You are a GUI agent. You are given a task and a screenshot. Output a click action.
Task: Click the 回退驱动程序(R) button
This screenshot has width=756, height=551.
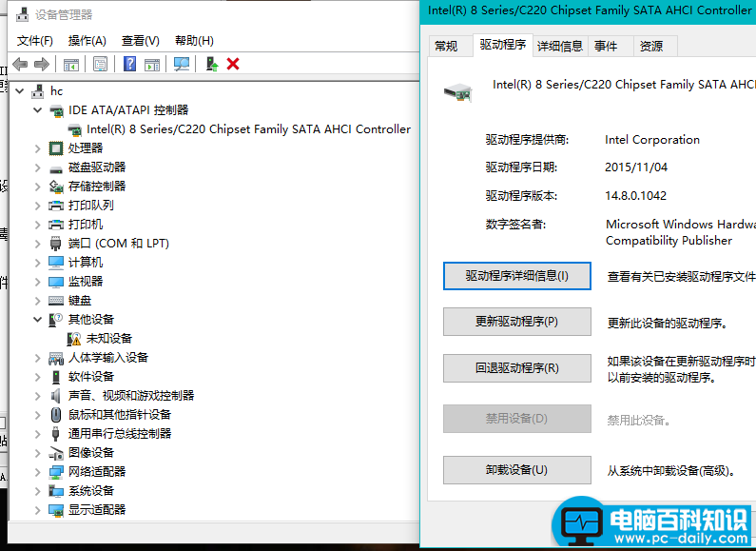[x=517, y=368]
